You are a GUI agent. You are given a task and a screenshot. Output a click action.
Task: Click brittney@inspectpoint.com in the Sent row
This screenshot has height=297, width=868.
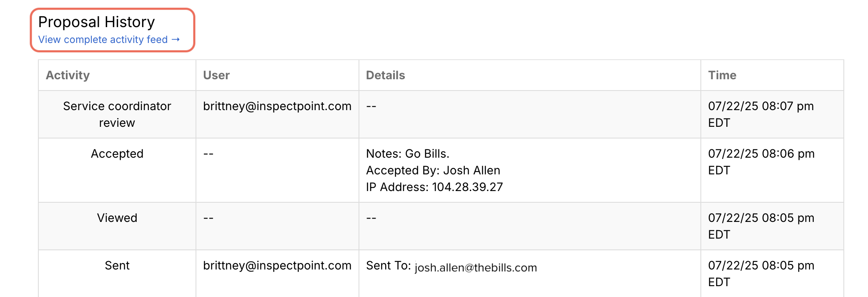pyautogui.click(x=277, y=265)
